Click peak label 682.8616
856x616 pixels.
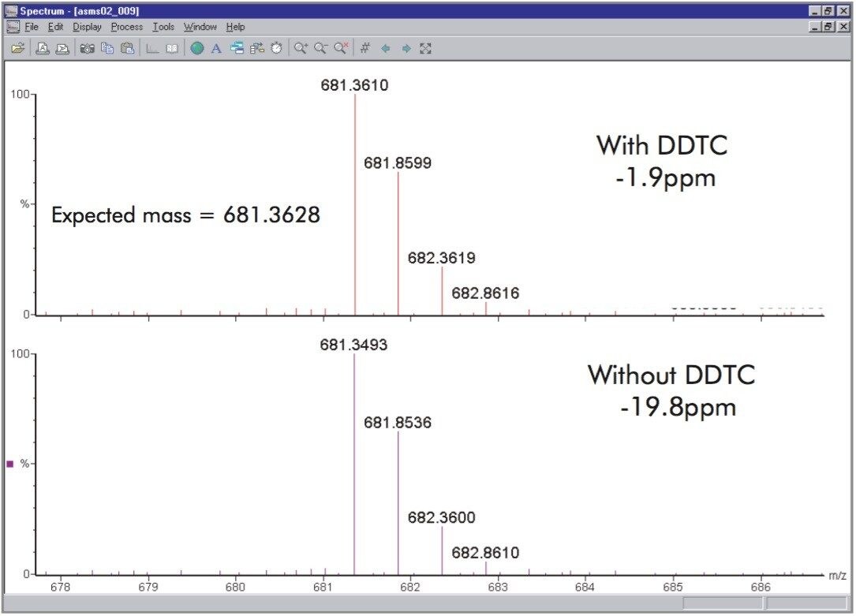pyautogui.click(x=485, y=293)
